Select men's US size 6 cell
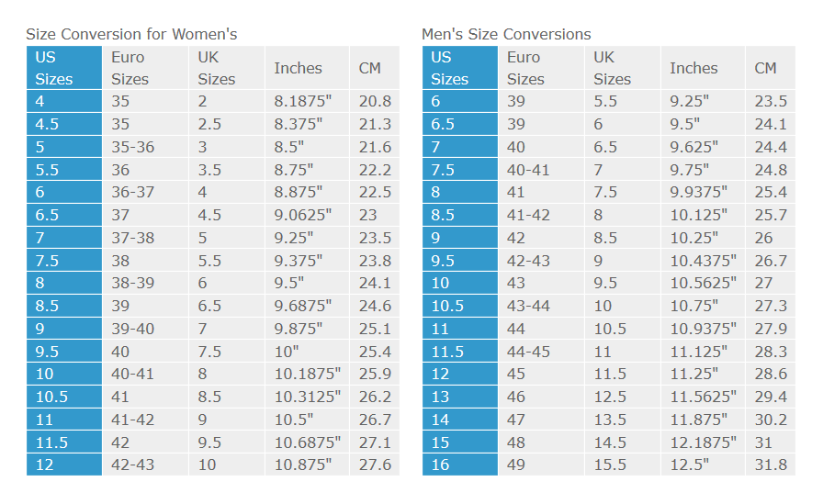The width and height of the screenshot is (823, 504). pos(459,102)
